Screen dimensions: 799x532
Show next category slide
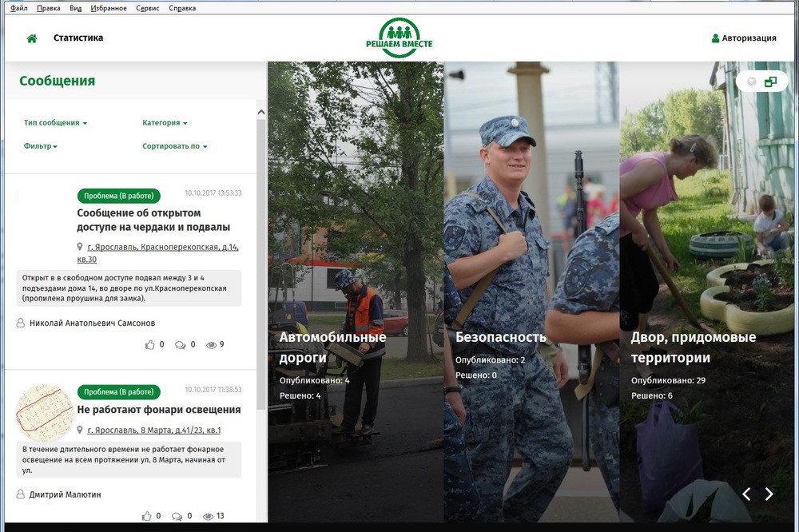coord(769,494)
